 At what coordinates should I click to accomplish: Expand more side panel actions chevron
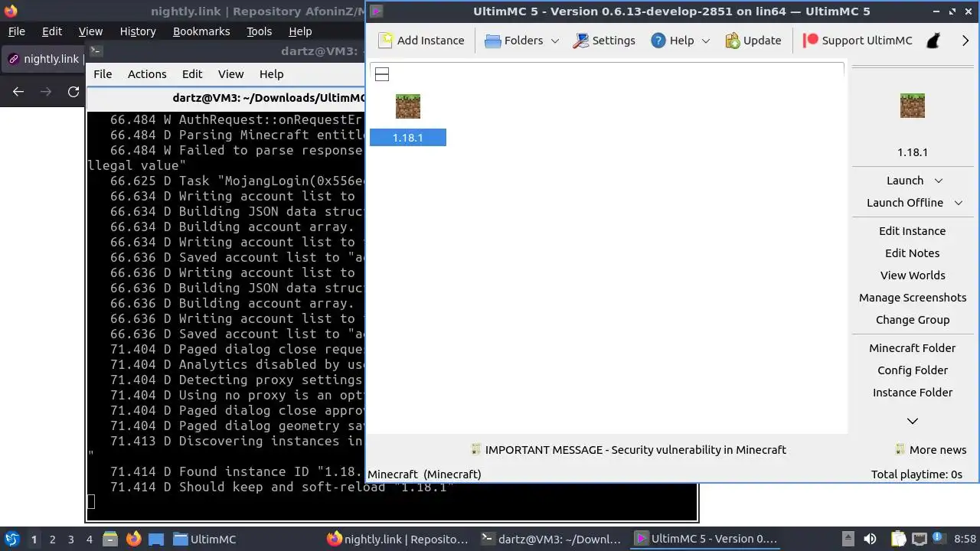coord(913,421)
